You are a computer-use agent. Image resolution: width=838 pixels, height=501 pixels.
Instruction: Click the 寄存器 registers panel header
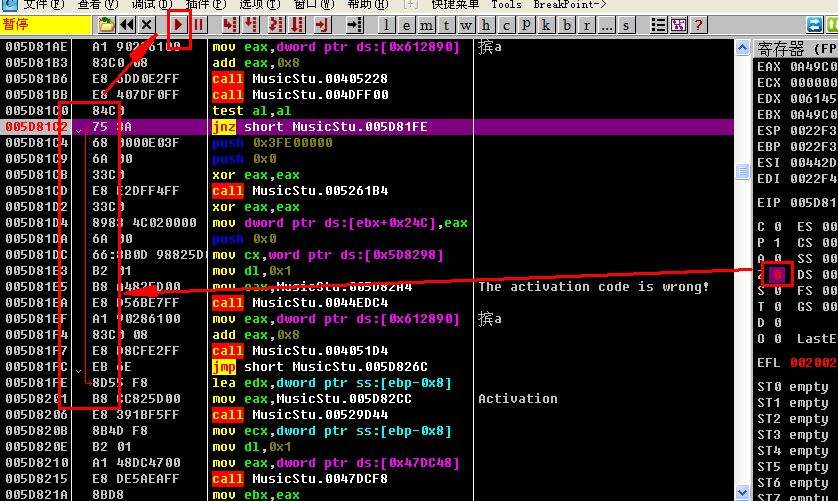point(796,49)
